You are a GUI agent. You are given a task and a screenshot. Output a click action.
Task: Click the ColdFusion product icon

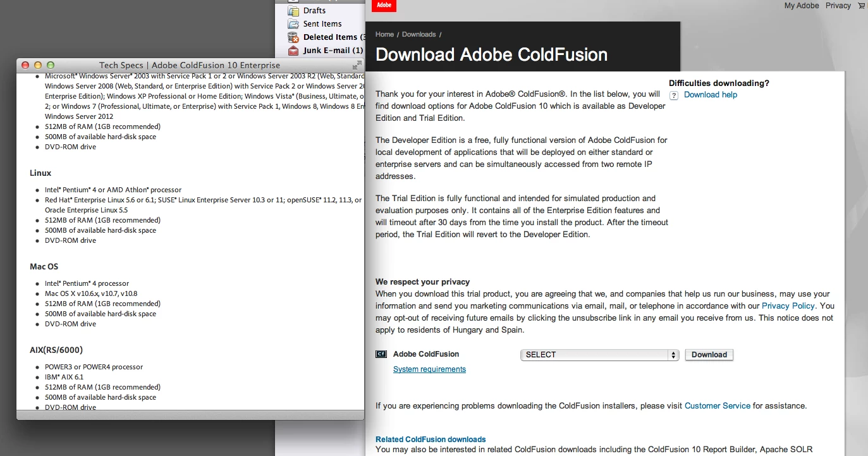[381, 354]
